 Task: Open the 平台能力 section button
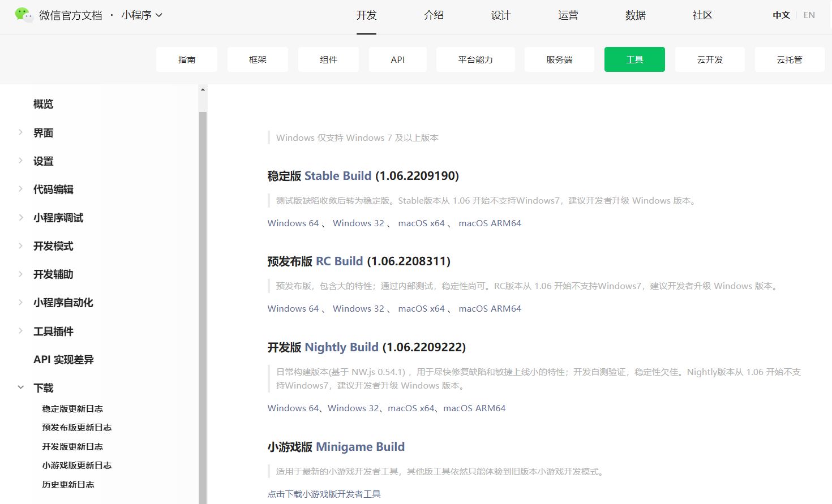(x=475, y=59)
